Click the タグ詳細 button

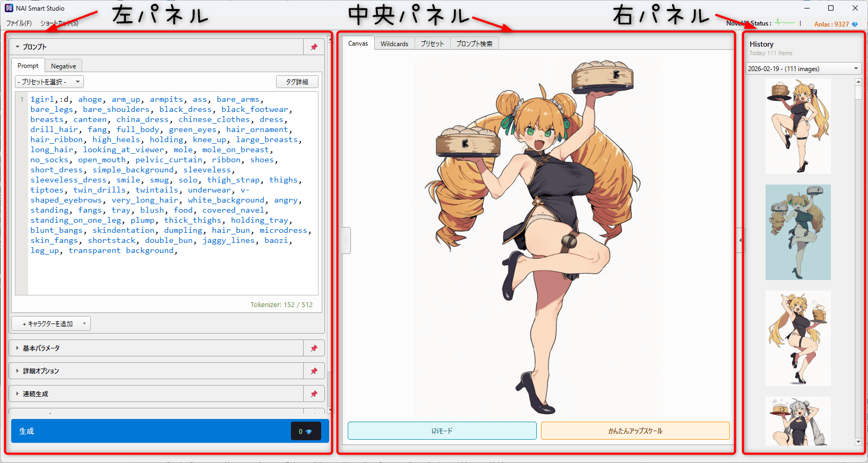click(x=297, y=82)
